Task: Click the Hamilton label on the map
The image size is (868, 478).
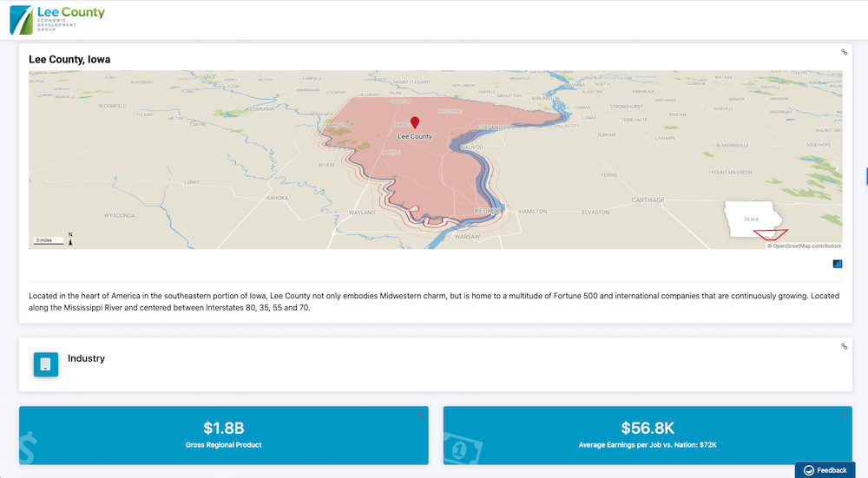Action: [x=533, y=212]
